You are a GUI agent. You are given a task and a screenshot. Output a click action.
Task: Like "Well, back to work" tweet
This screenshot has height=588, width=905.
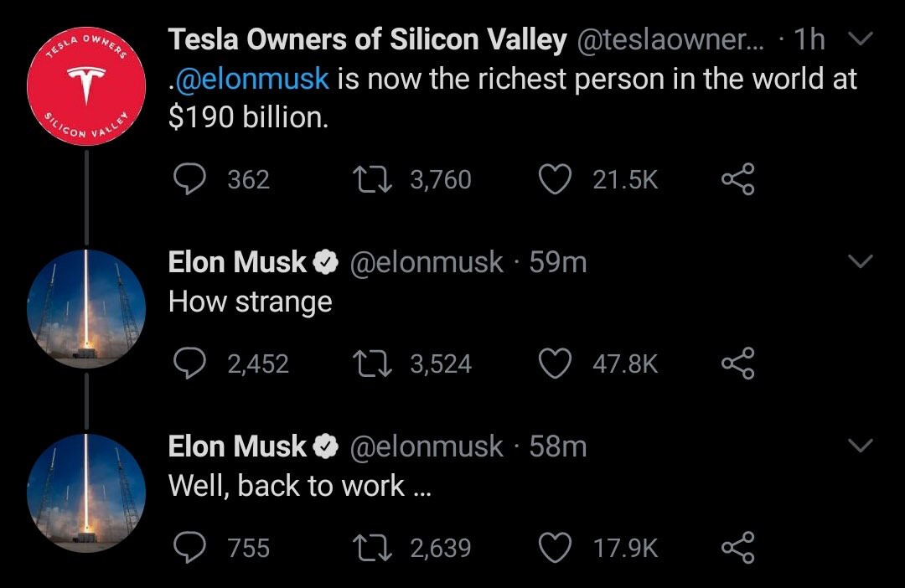tap(555, 548)
